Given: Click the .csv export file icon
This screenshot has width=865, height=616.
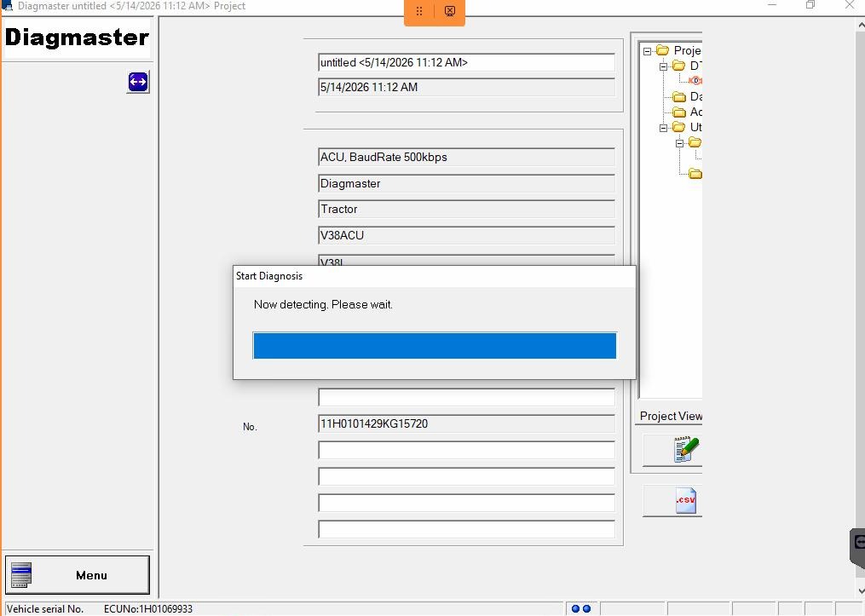Looking at the screenshot, I should click(686, 501).
